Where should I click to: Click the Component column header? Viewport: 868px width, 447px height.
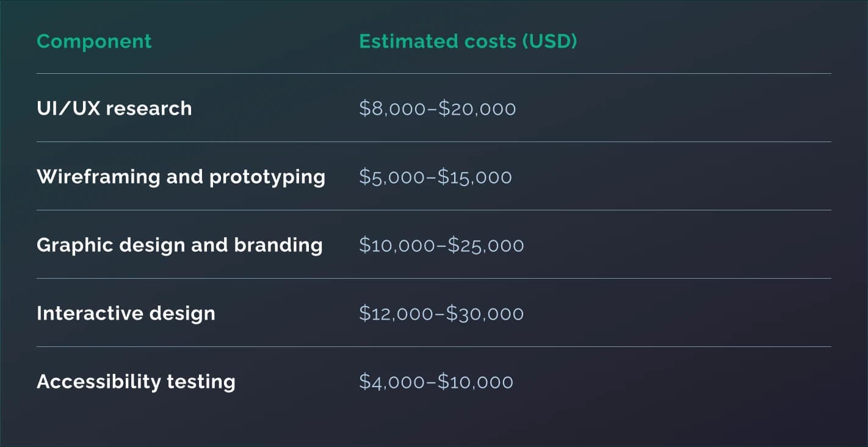tap(94, 41)
